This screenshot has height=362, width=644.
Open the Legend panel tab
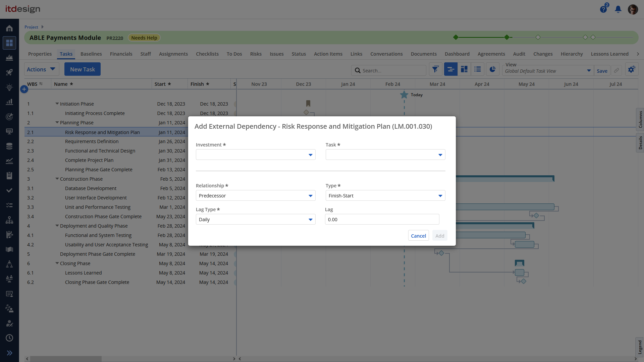click(640, 347)
